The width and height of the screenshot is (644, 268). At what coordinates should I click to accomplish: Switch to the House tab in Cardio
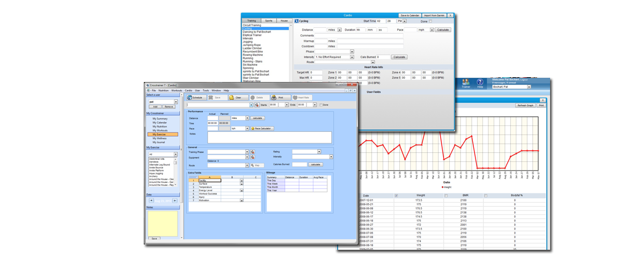[x=284, y=21]
